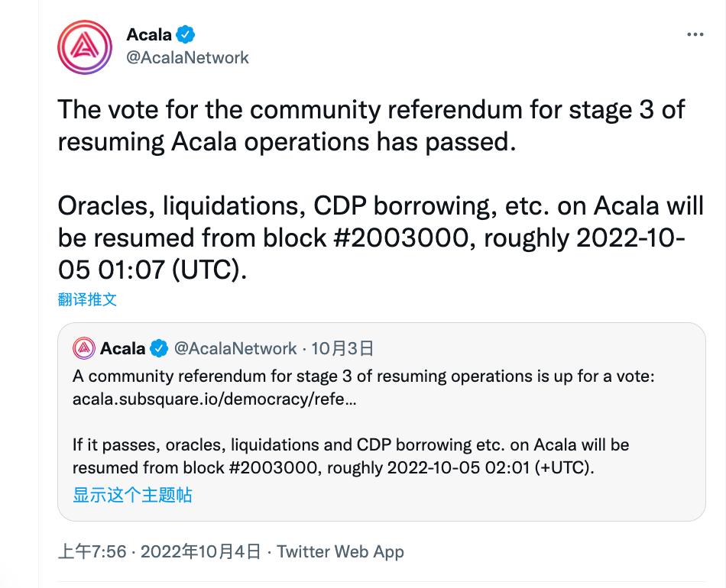Screen dimensions: 726x588
Task: Click the quoted tweet's Acala avatar
Action: pos(84,347)
